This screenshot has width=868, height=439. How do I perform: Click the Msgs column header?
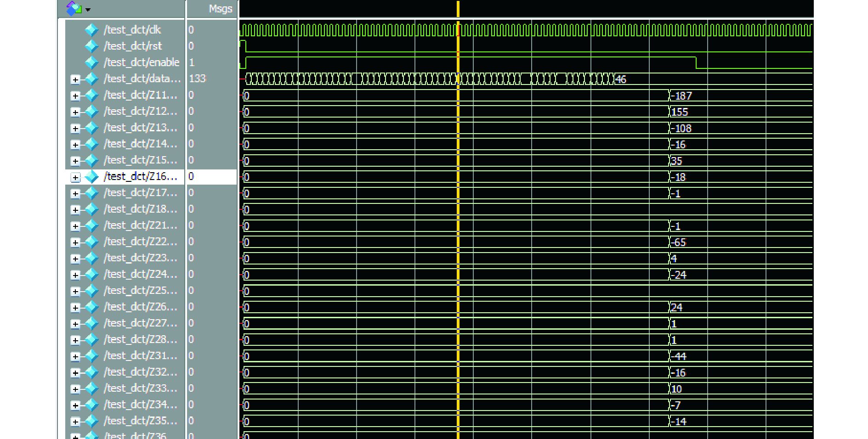[220, 9]
